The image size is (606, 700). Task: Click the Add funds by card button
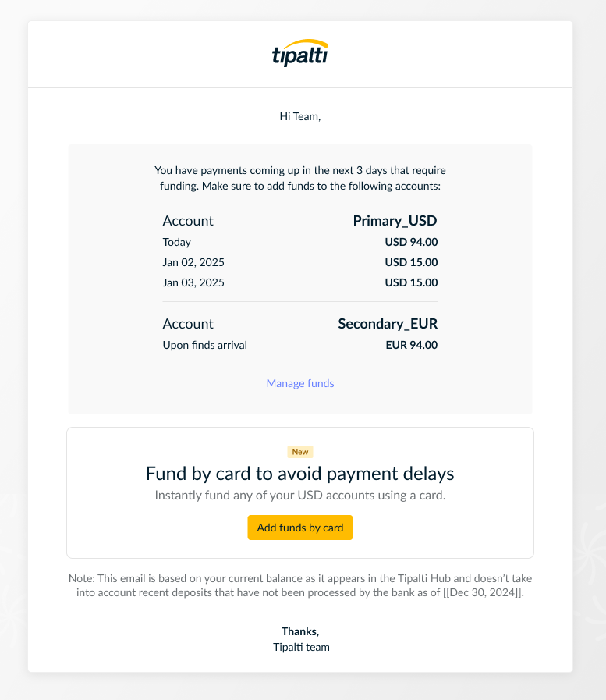coord(299,528)
